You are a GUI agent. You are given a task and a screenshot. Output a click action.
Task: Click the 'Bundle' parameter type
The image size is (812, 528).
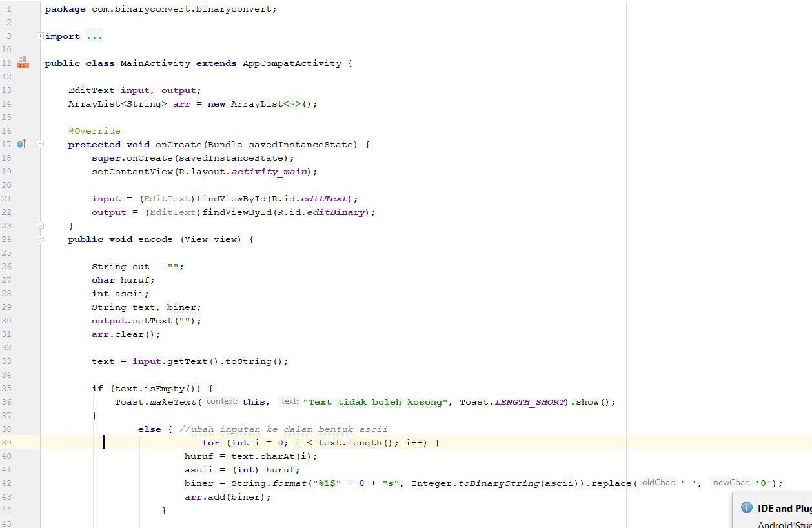tap(225, 145)
